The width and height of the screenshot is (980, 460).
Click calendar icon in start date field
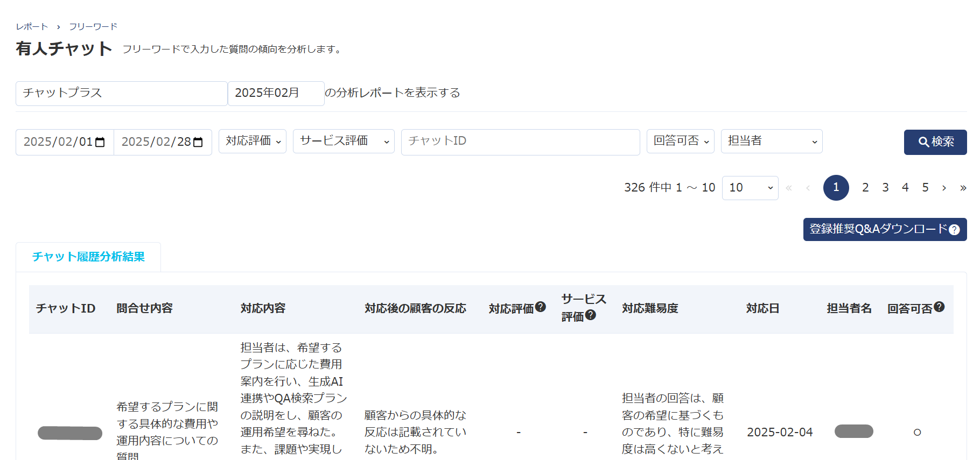pos(100,142)
